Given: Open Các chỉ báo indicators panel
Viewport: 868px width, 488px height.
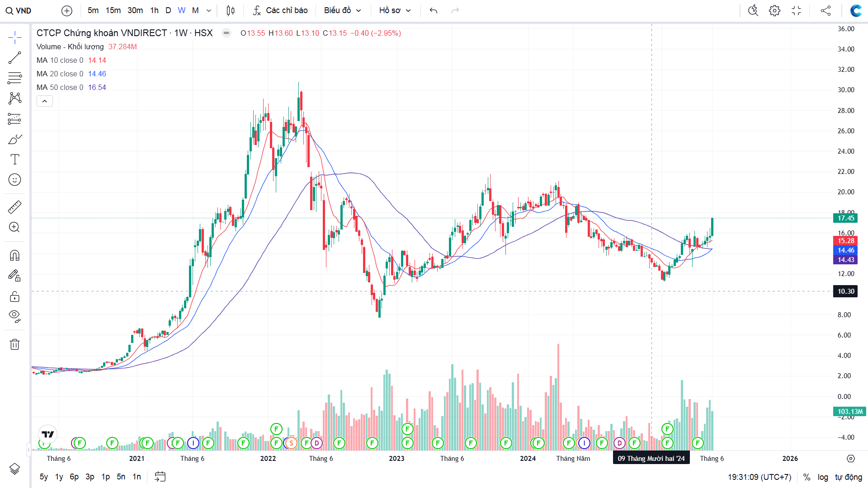Looking at the screenshot, I should click(x=280, y=10).
